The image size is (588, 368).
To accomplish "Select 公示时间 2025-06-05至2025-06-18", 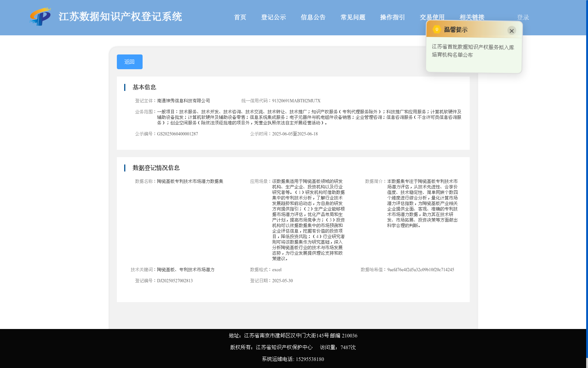I will coord(295,134).
